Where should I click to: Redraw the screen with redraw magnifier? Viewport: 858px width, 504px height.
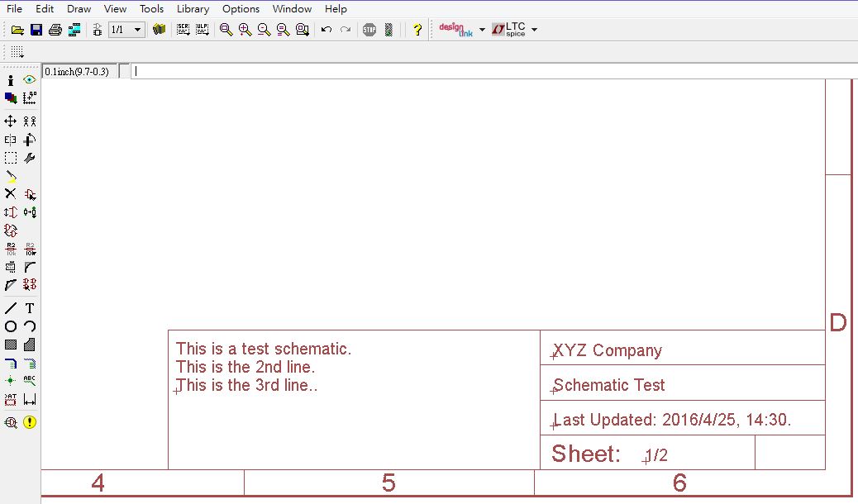point(283,30)
